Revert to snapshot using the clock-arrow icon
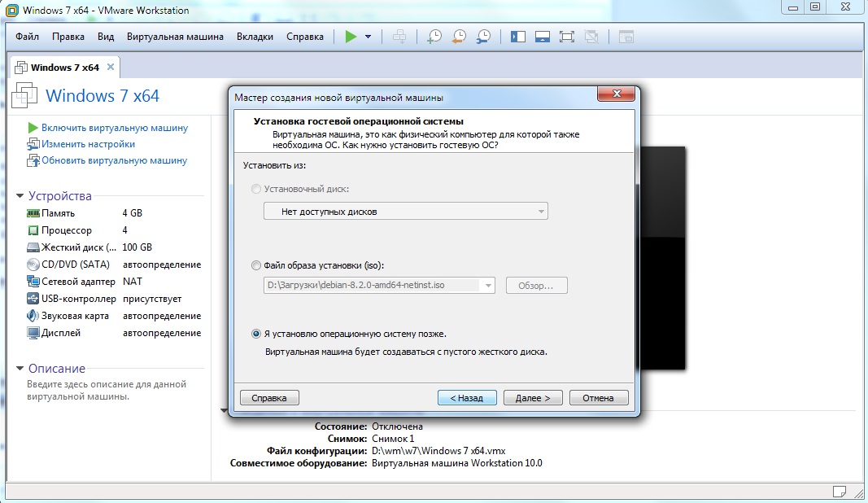The height and width of the screenshot is (503, 868). click(458, 37)
